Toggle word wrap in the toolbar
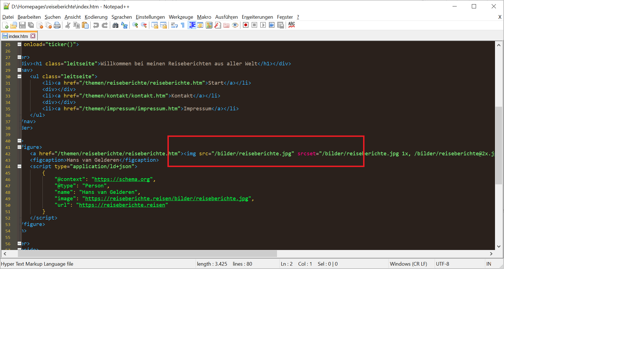 point(174,25)
